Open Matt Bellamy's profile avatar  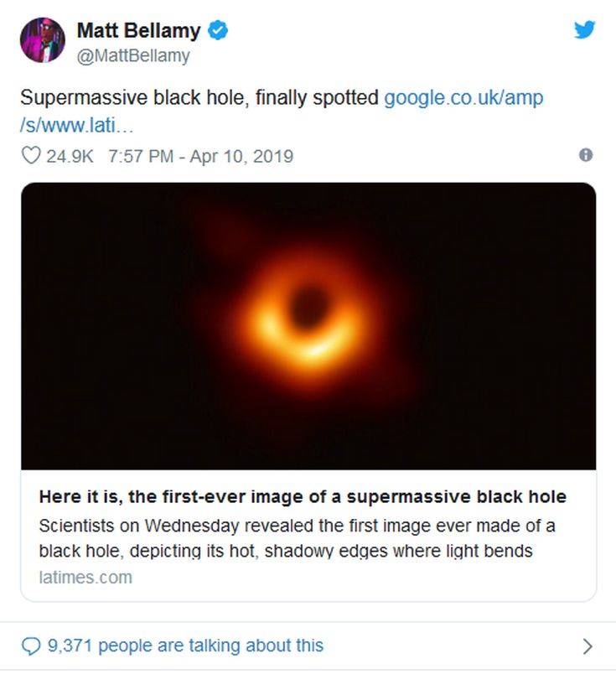click(42, 40)
